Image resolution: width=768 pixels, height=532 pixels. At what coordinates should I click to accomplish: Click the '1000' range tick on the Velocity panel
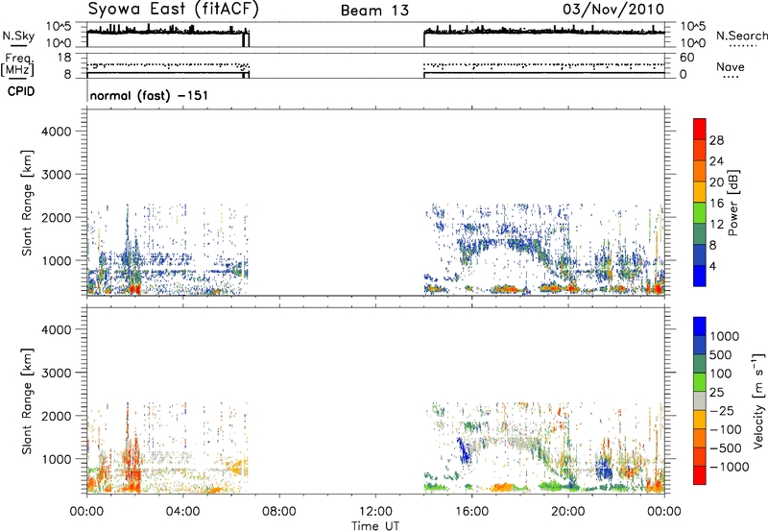(57, 459)
